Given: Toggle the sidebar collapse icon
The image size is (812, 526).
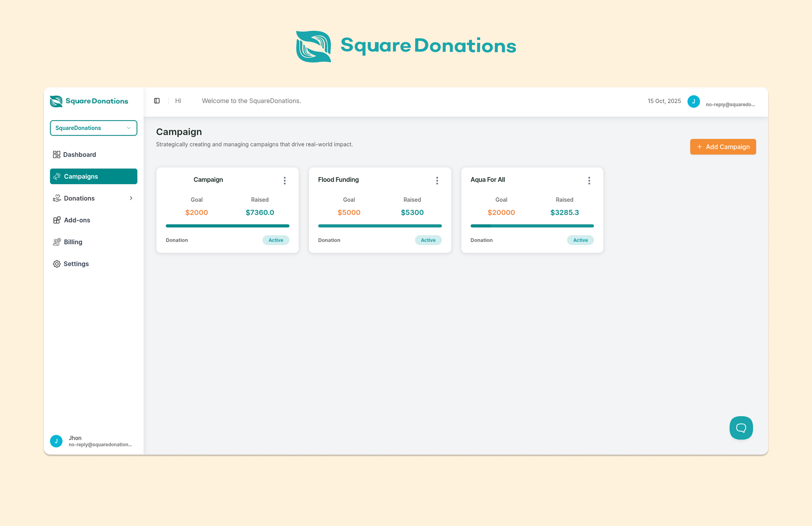Looking at the screenshot, I should click(157, 101).
